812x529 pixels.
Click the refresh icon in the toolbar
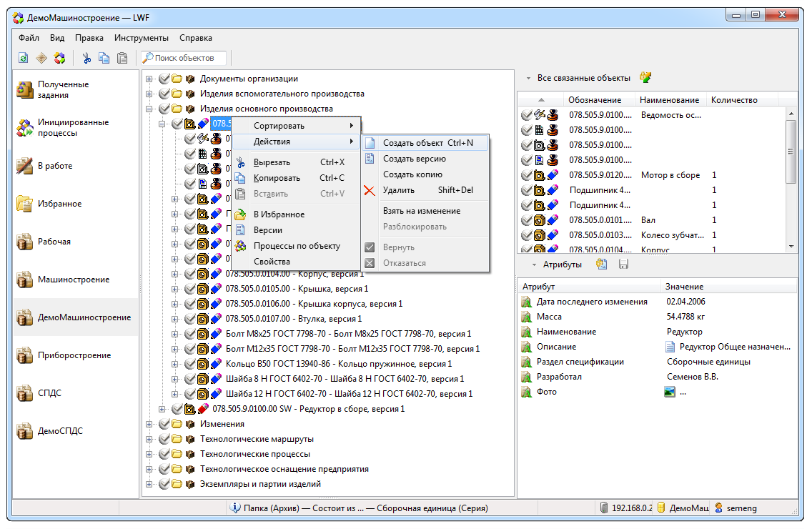pyautogui.click(x=23, y=58)
